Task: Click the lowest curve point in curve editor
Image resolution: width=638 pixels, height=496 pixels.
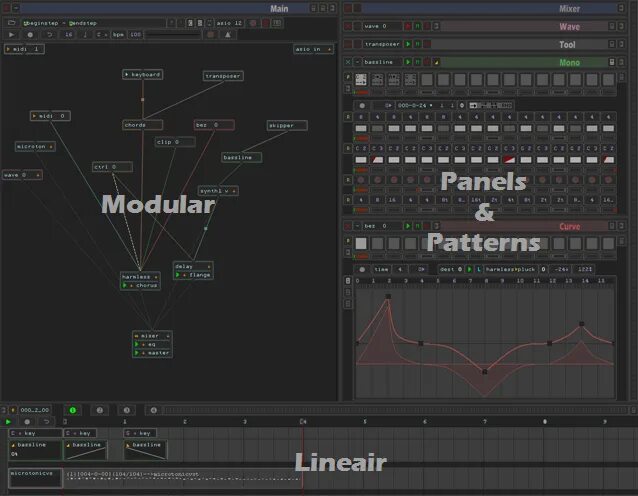Action: click(x=484, y=371)
